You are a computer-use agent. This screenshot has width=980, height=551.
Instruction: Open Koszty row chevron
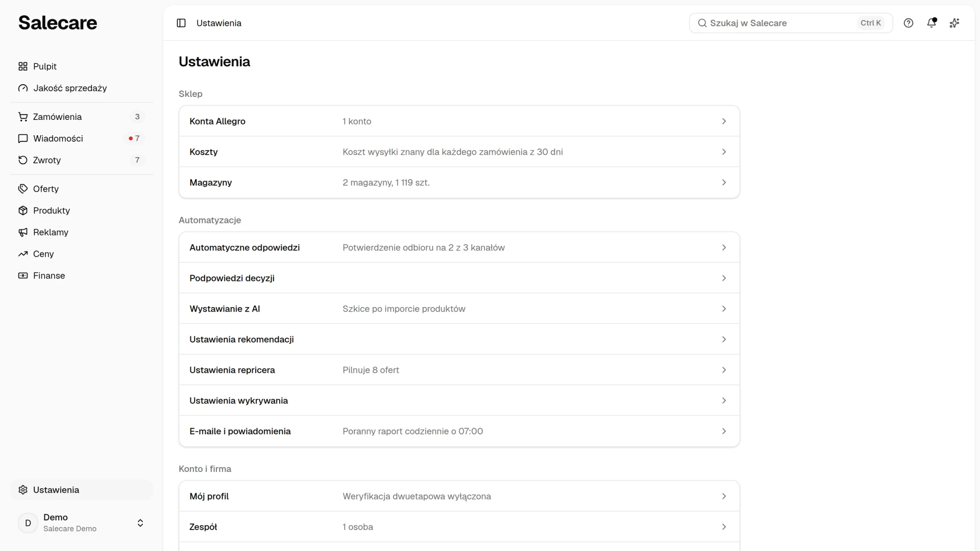[x=724, y=152]
